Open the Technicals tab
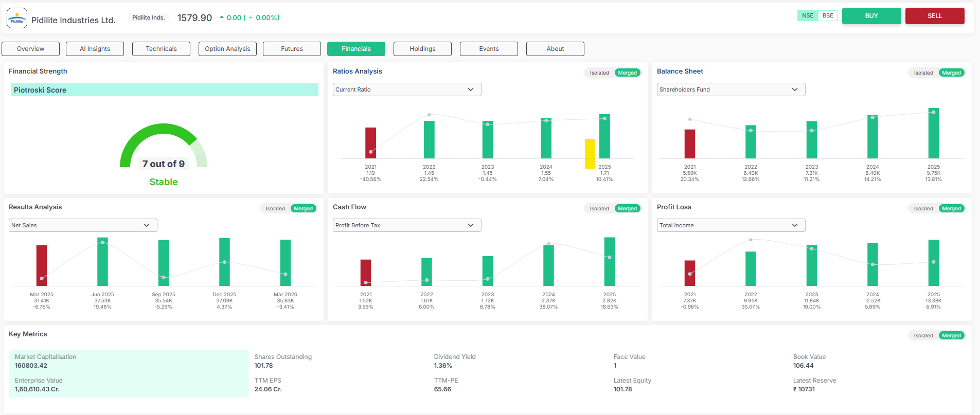Screen dimensions: 980x415 (x=161, y=49)
